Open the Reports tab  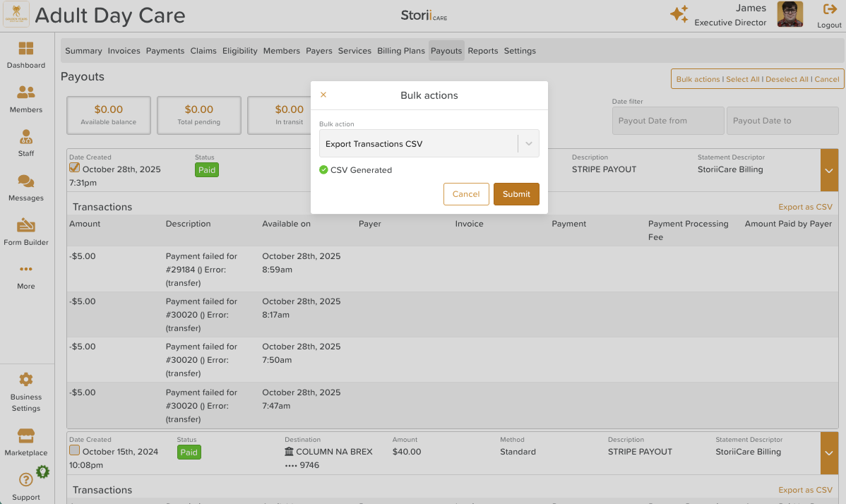pyautogui.click(x=482, y=51)
